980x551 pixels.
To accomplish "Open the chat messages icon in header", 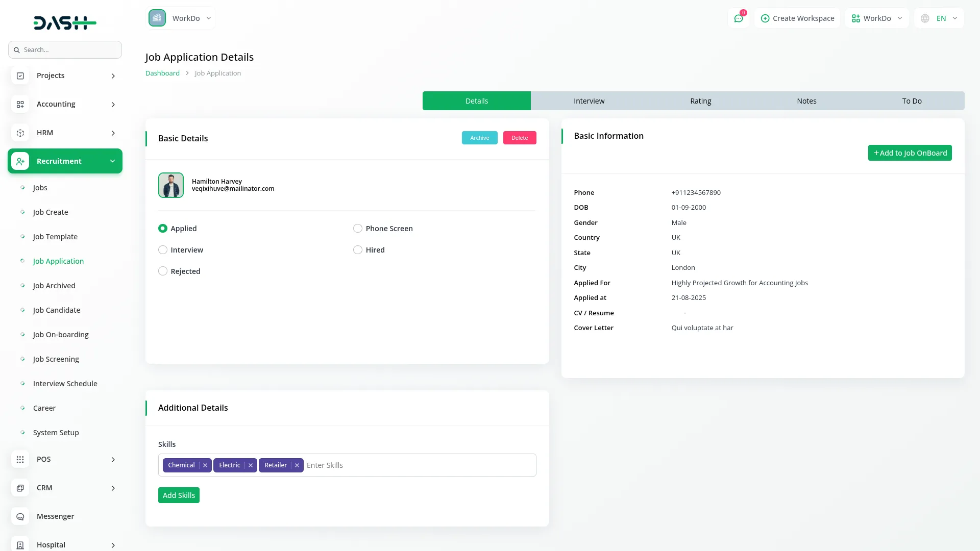I will pyautogui.click(x=738, y=18).
